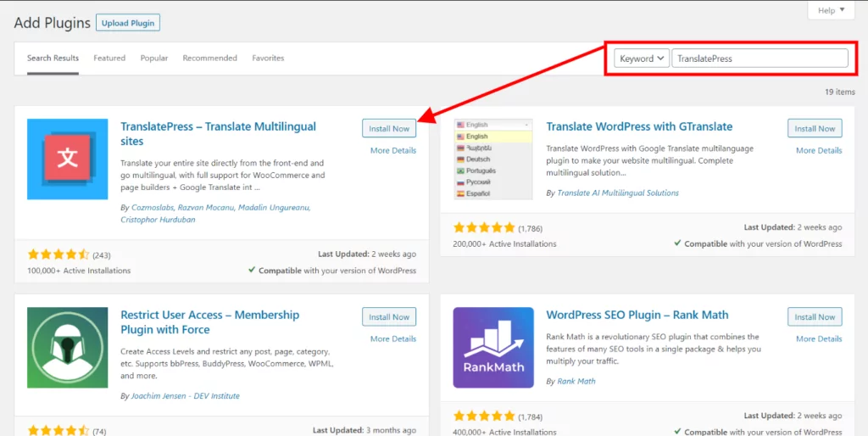
Task: Switch to the Featured tab
Action: point(109,58)
